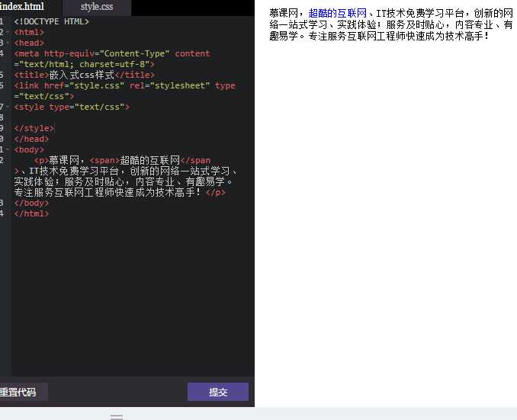Click the charset=utf-8 continuation line
This screenshot has width=517, height=420.
(84, 64)
